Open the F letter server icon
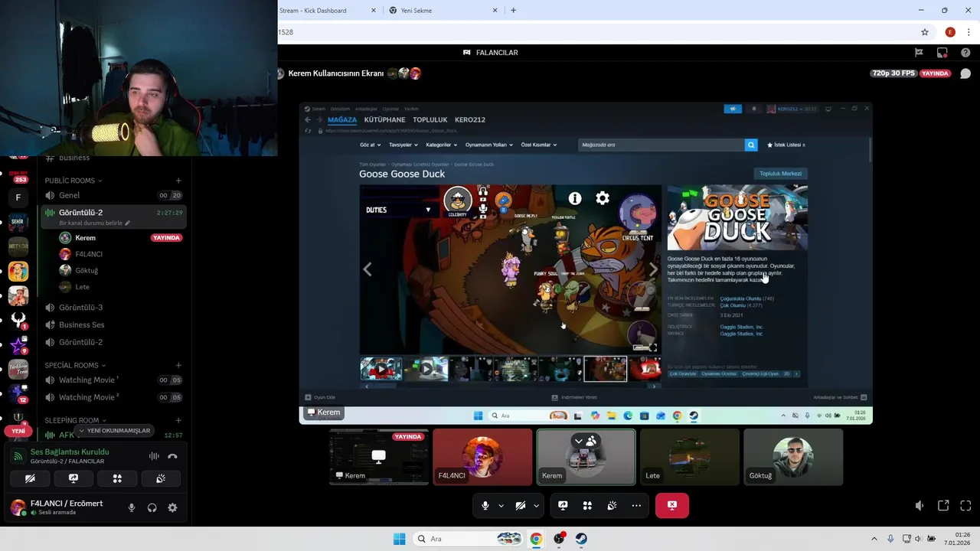Viewport: 980px width, 551px height. [x=18, y=197]
